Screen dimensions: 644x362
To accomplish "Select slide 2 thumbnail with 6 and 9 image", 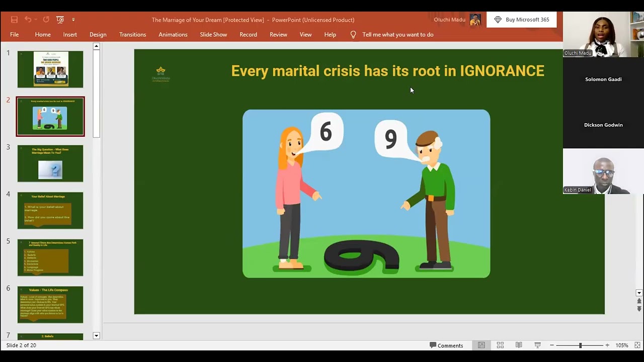I will tap(50, 116).
